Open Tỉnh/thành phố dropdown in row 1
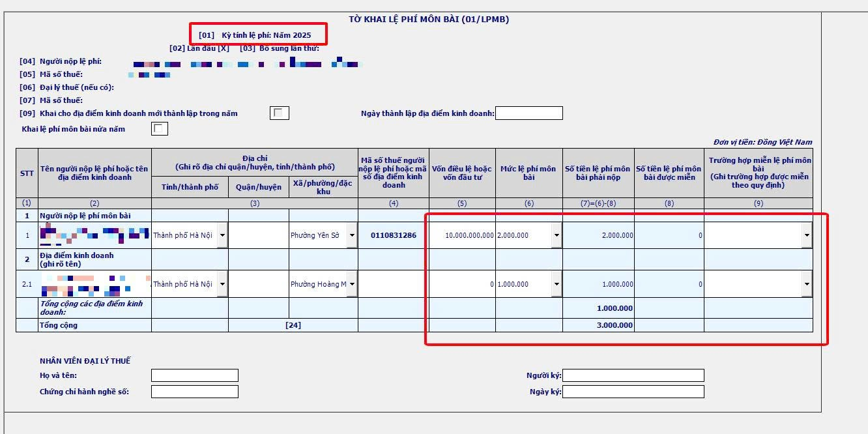Viewport: 868px width, 434px height. tap(222, 235)
